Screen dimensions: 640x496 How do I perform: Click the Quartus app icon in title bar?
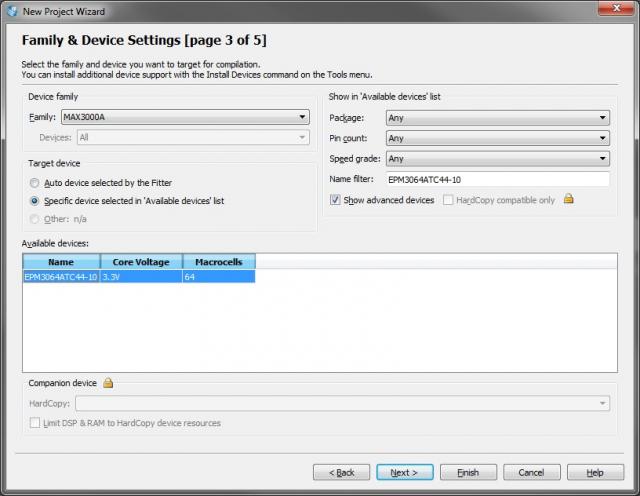click(x=12, y=11)
